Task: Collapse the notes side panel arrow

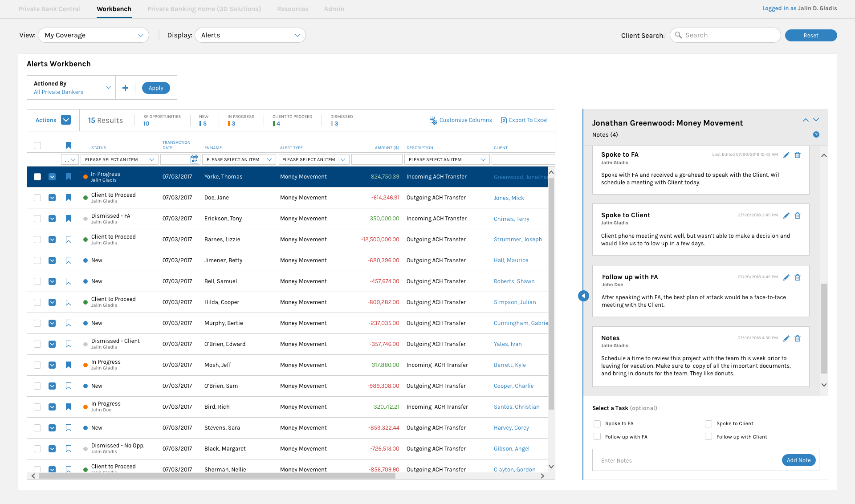Action: [583, 296]
